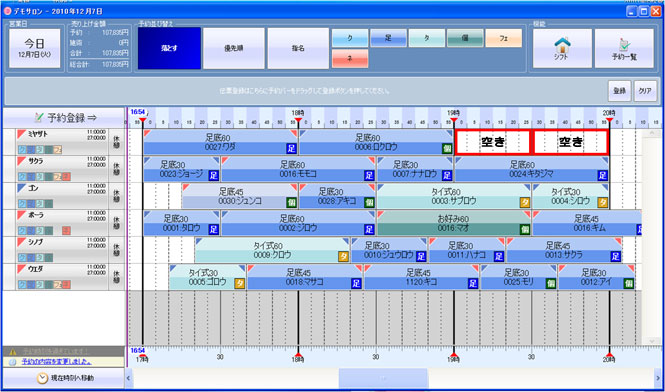Viewport: 665px width, 392px height.
Task: Toggle the 指名 sort mode
Action: [x=298, y=48]
